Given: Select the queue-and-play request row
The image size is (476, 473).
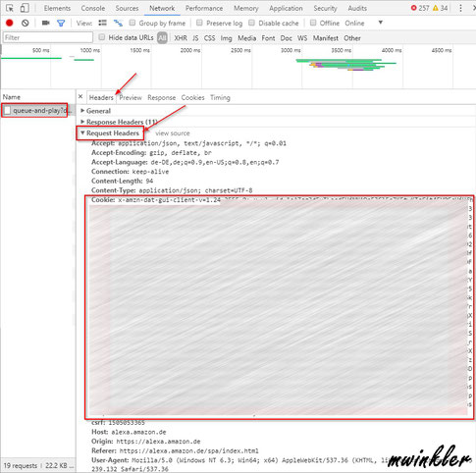Looking at the screenshot, I should [x=37, y=111].
